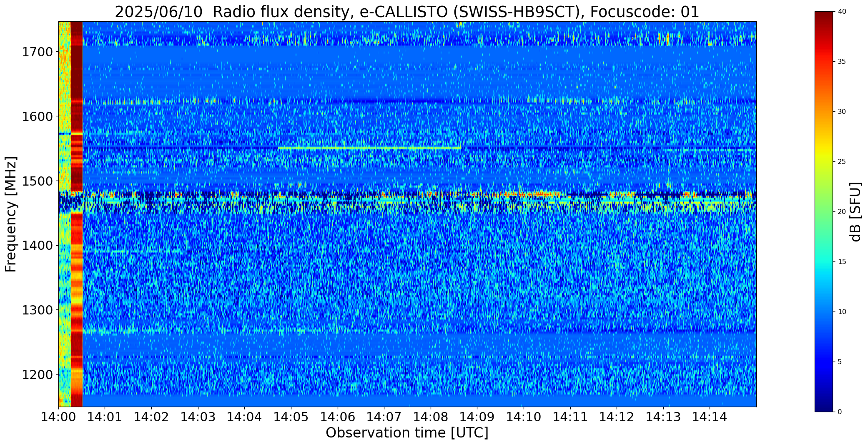
Task: Click the colorbar 20 tick label
Action: coord(842,212)
